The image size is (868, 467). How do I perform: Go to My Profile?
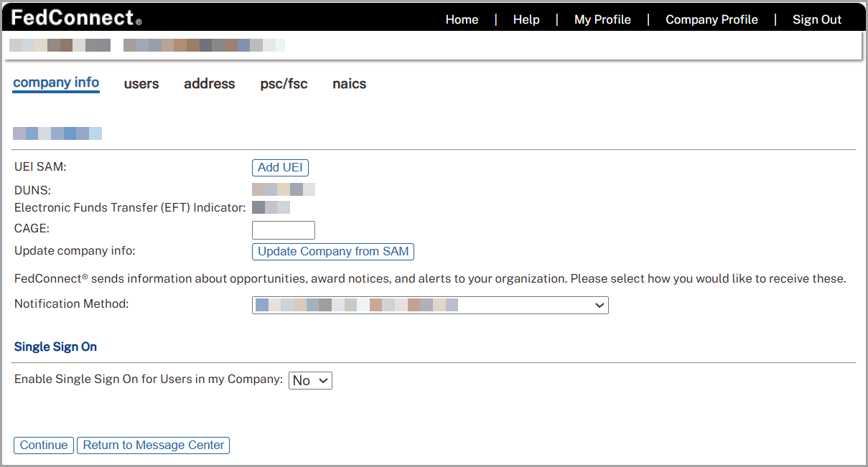click(602, 19)
